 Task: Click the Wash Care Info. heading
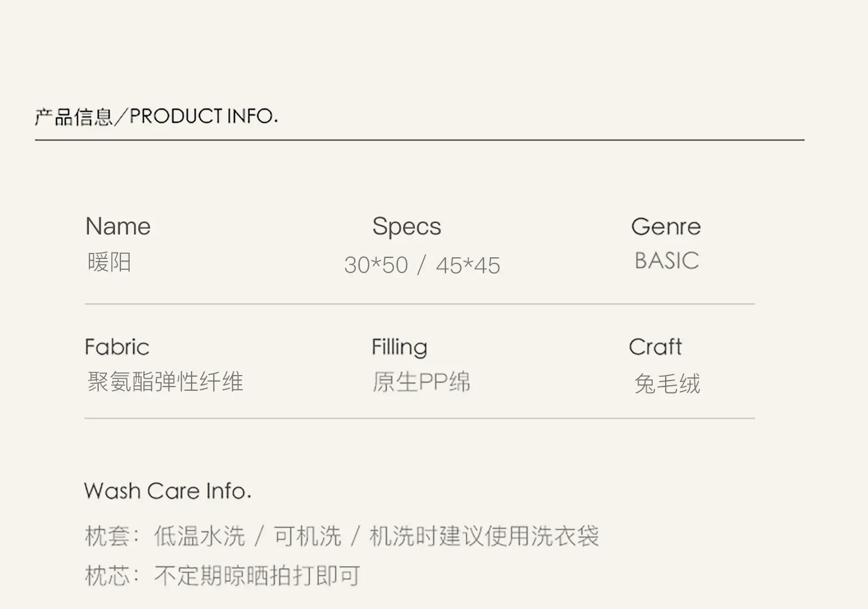click(x=168, y=491)
